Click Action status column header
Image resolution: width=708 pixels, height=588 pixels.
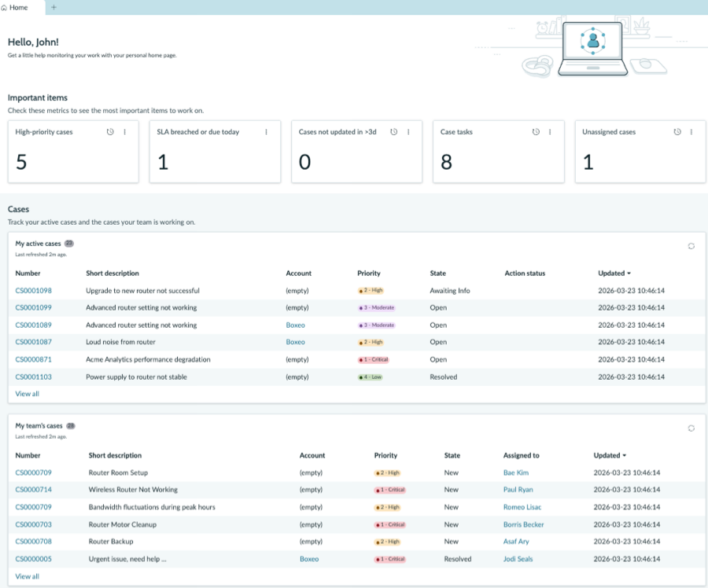[x=525, y=273]
